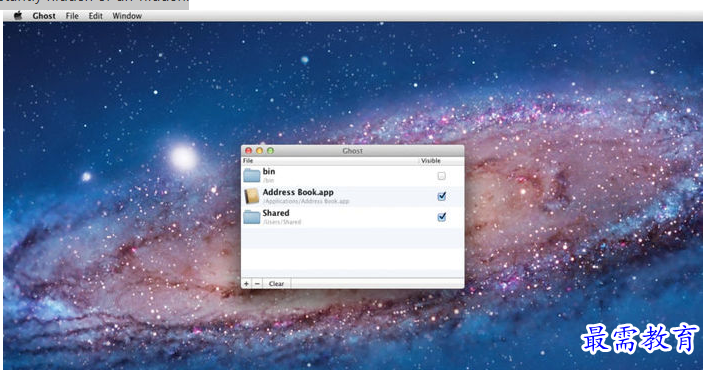
Task: Open the Ghost application menu
Action: tap(44, 16)
